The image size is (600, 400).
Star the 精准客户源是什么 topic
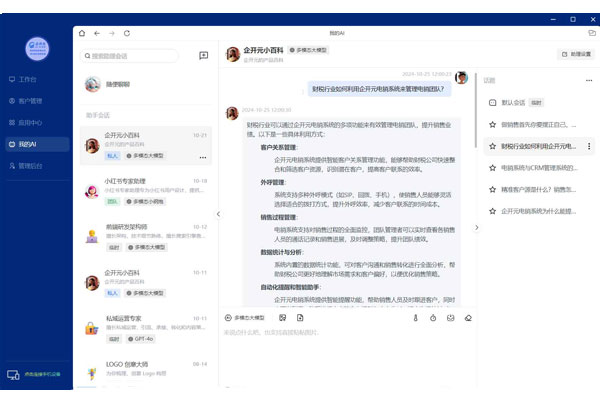pos(492,189)
